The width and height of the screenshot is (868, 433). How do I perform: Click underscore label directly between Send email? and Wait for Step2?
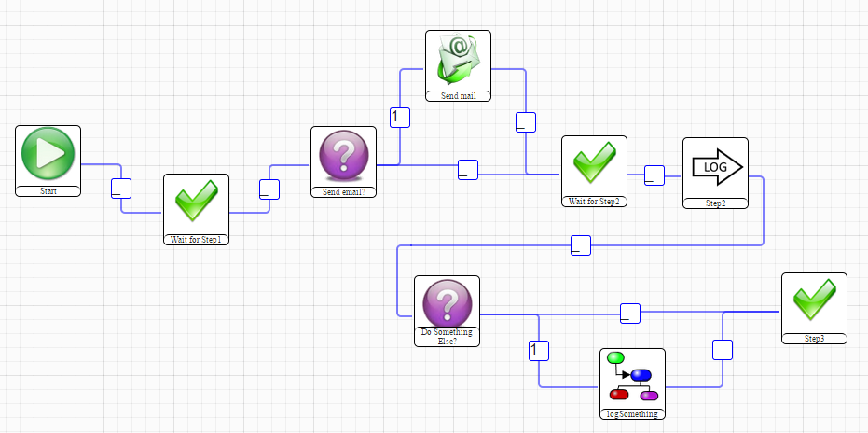pos(468,170)
